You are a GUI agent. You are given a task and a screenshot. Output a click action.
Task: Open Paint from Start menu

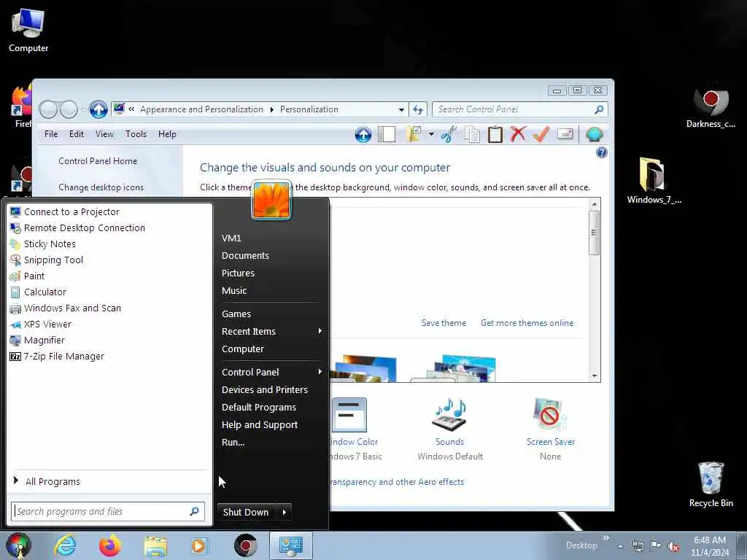(109, 276)
